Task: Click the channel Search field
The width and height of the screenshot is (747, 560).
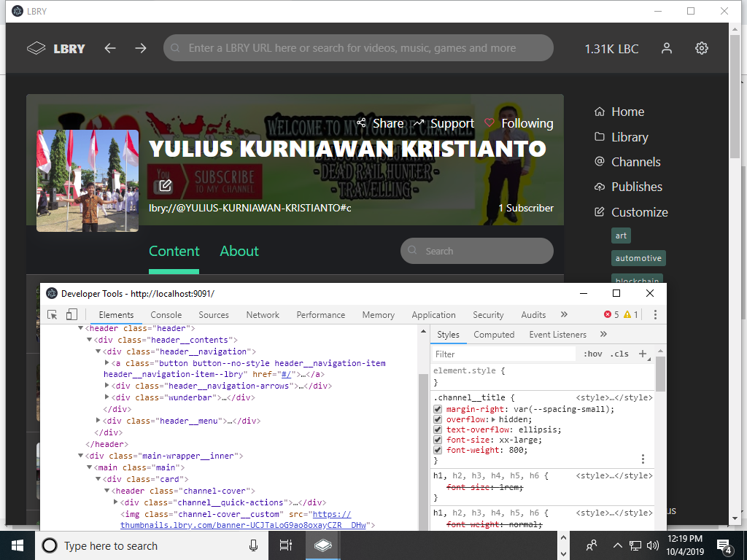Action: [x=477, y=251]
